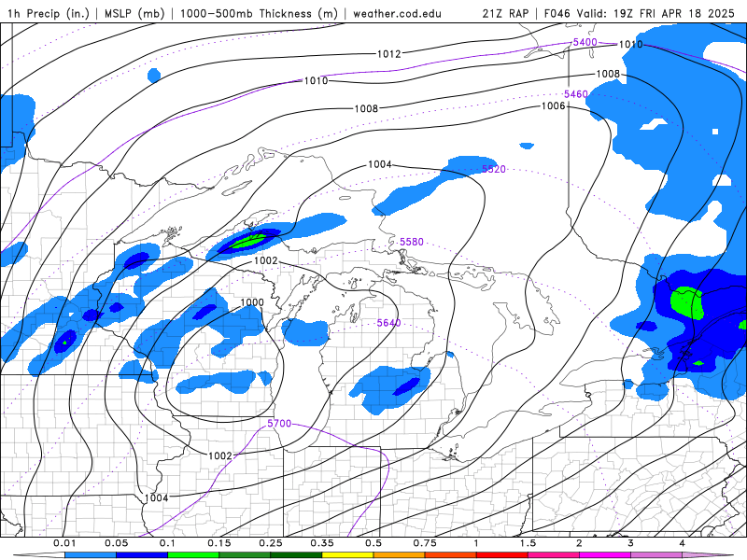Click the weather.cod.edu source text
The image size is (747, 560).
point(397,13)
